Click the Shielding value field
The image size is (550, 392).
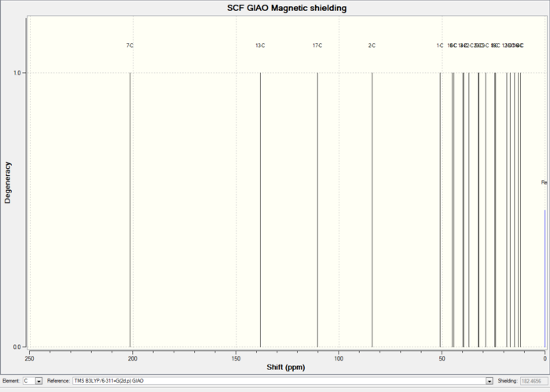click(533, 381)
